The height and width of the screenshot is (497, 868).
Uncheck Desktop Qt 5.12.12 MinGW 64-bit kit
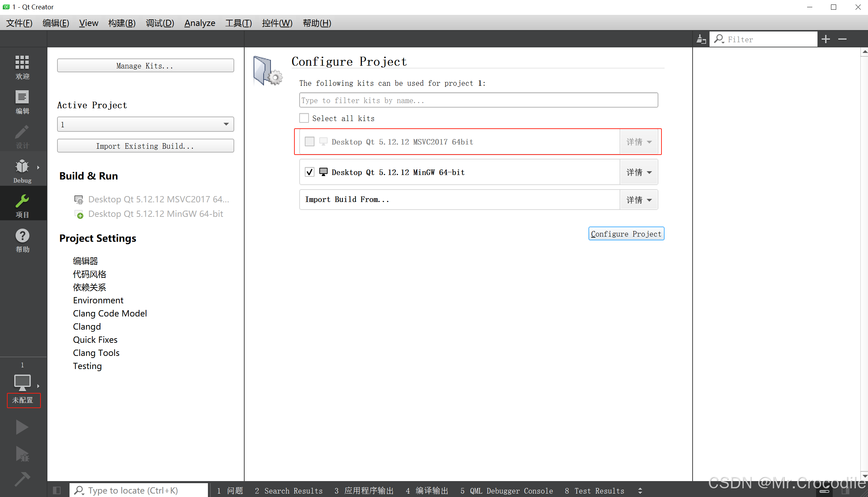tap(310, 172)
